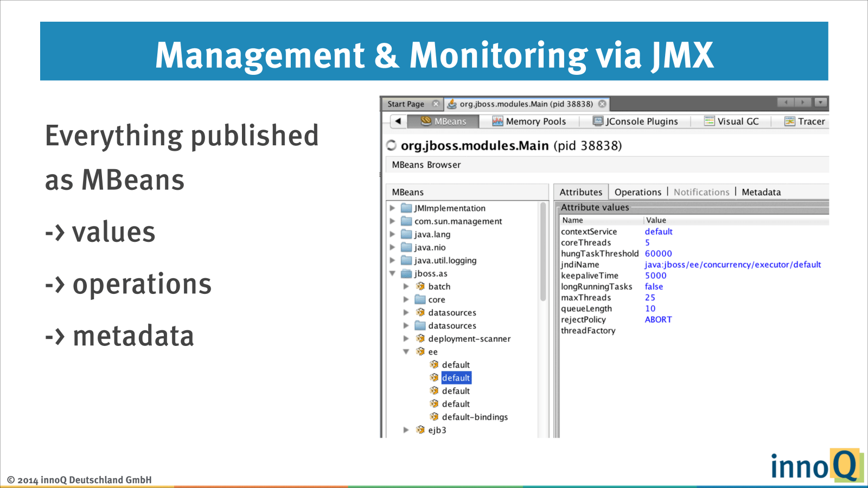This screenshot has height=488, width=868.
Task: Expand the java.lang node
Action: click(392, 234)
